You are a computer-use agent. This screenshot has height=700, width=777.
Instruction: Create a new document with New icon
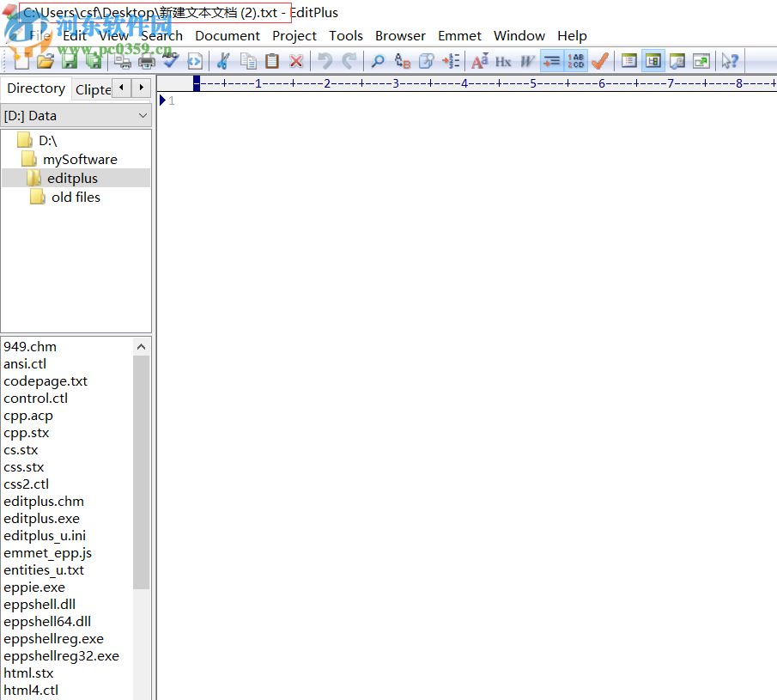pos(21,61)
